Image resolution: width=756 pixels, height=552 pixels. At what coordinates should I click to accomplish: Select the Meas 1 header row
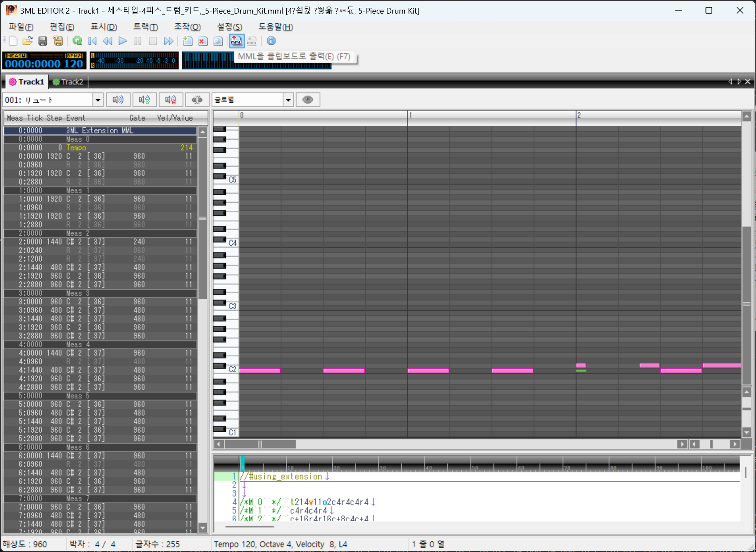[100, 190]
